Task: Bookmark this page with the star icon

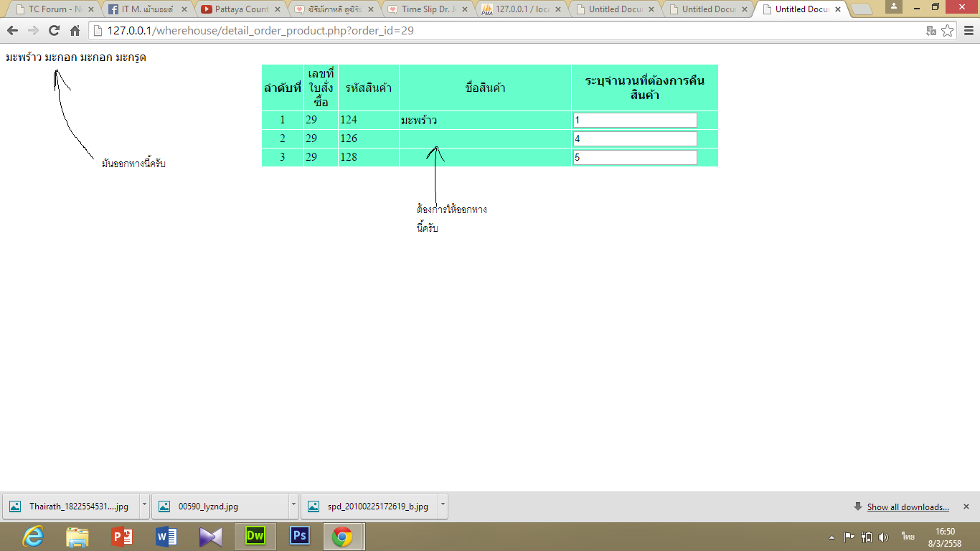Action: coord(948,31)
